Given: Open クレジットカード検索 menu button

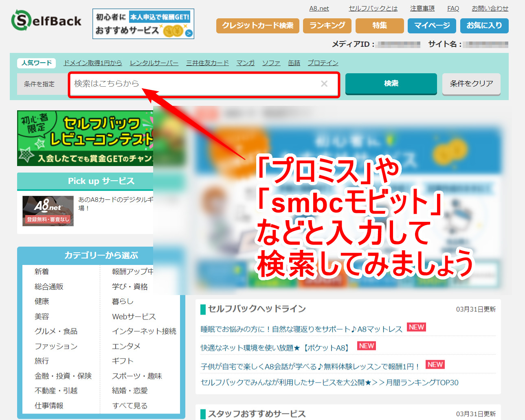Looking at the screenshot, I should pyautogui.click(x=258, y=26).
